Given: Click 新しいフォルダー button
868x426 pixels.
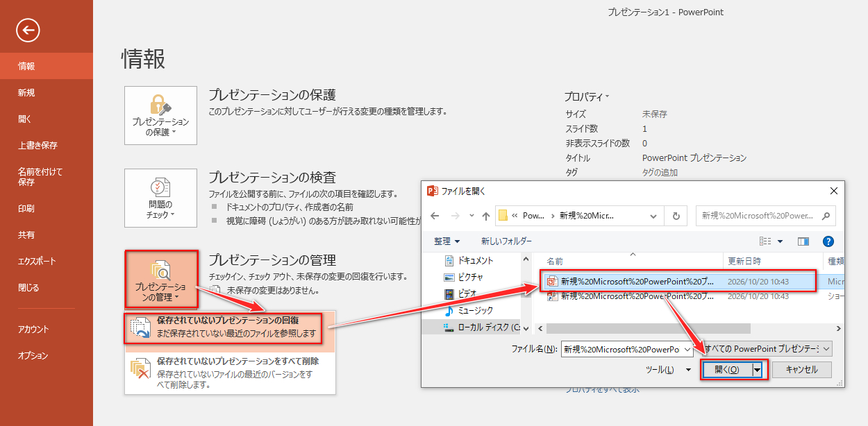Looking at the screenshot, I should point(507,241).
